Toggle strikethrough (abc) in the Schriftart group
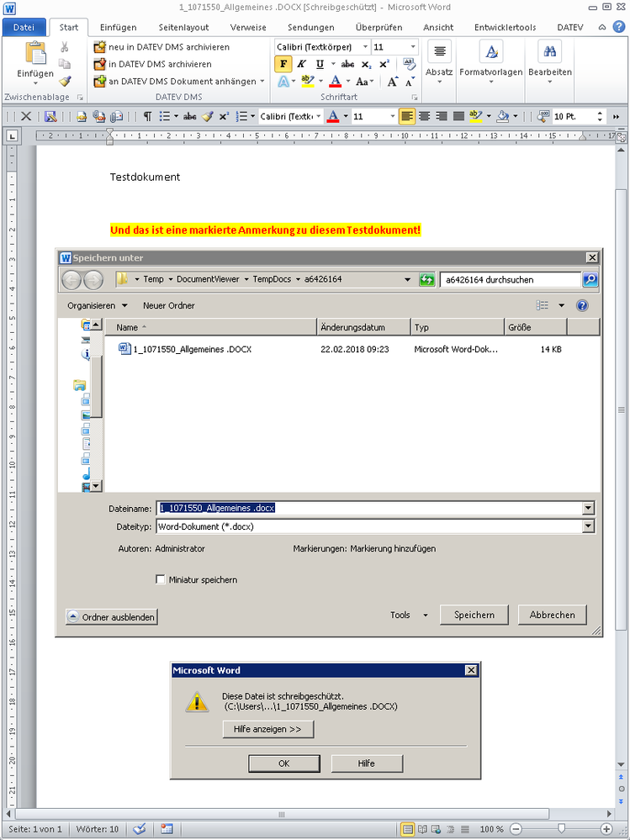 [x=347, y=64]
